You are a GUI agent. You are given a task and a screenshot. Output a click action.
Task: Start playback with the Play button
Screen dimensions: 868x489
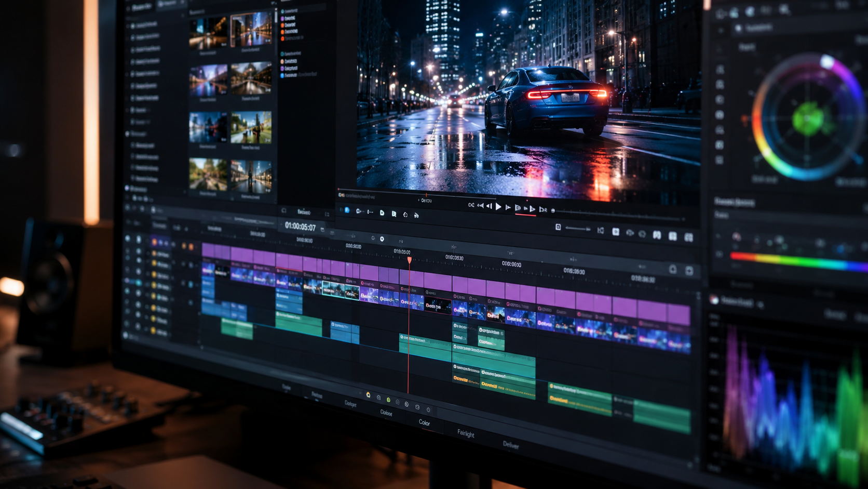click(498, 207)
